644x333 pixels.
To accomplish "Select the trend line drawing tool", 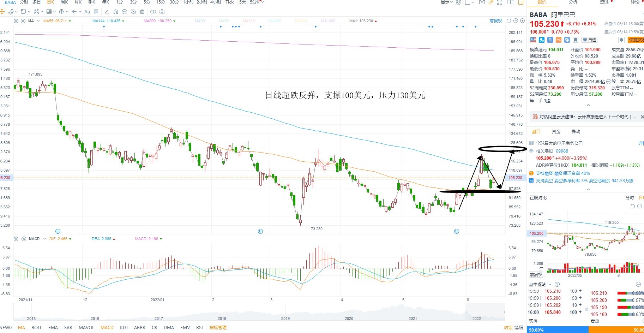I will pyautogui.click(x=11, y=12).
